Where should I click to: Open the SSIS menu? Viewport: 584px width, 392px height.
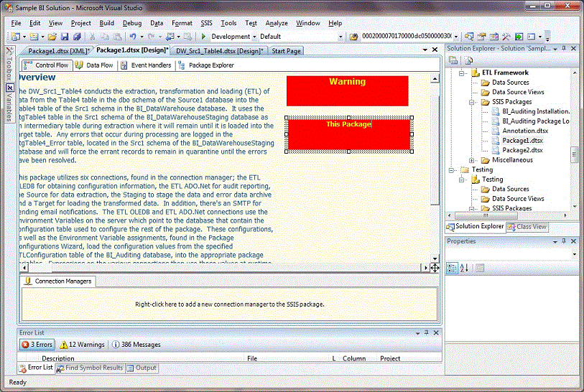[x=206, y=23]
